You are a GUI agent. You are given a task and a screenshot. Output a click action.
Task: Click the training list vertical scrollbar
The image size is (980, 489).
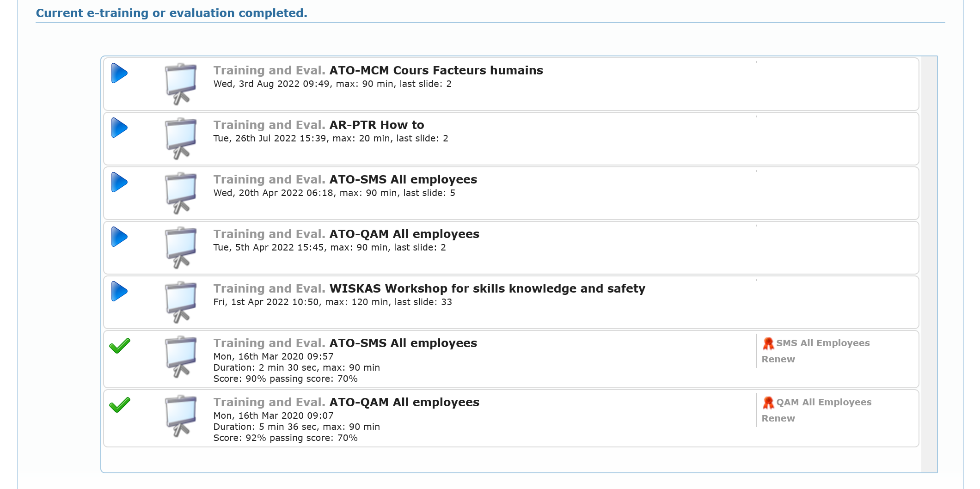[x=929, y=263]
